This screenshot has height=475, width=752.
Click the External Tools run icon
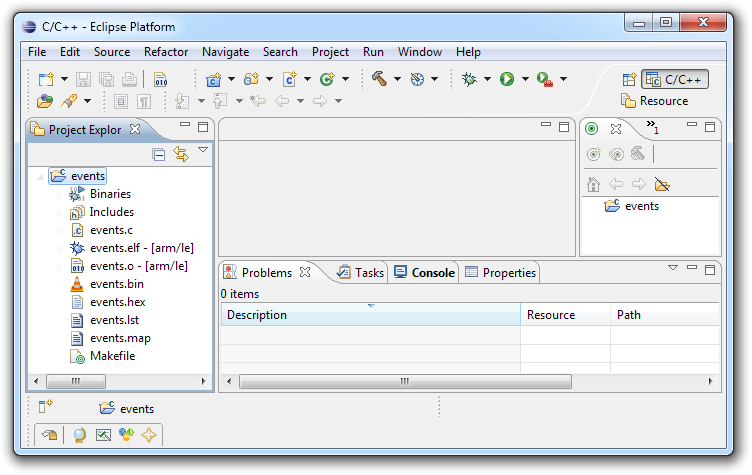544,79
